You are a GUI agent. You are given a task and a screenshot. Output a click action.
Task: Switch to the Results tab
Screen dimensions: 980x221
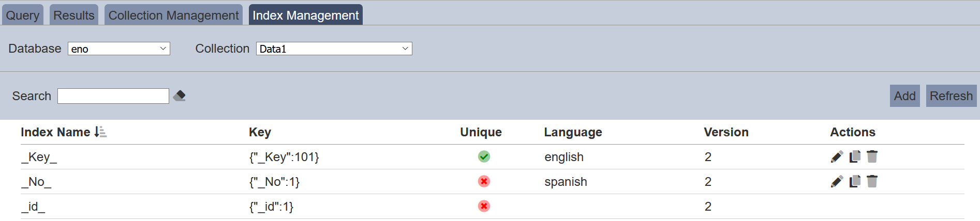tap(74, 15)
